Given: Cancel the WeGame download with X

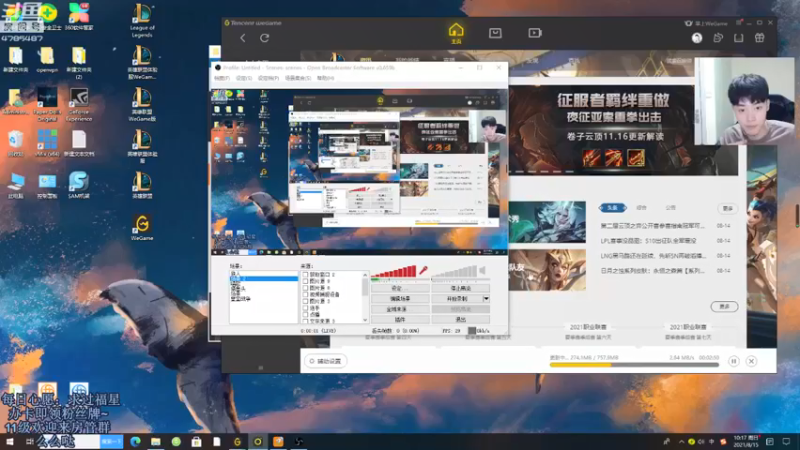Looking at the screenshot, I should pyautogui.click(x=751, y=361).
